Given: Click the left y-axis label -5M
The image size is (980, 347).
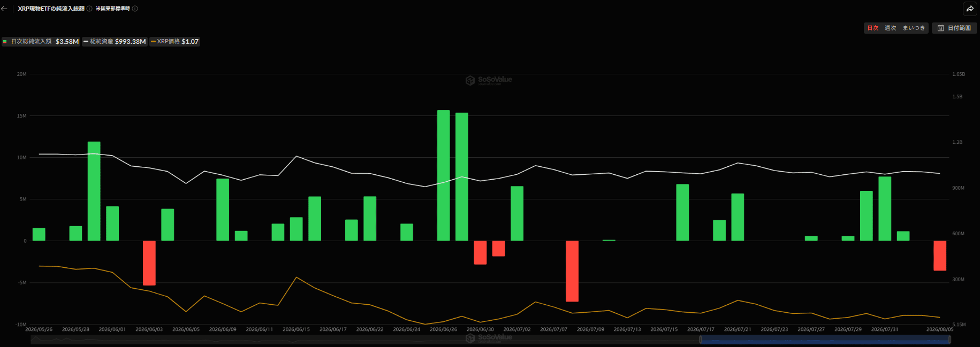Looking at the screenshot, I should [x=22, y=282].
